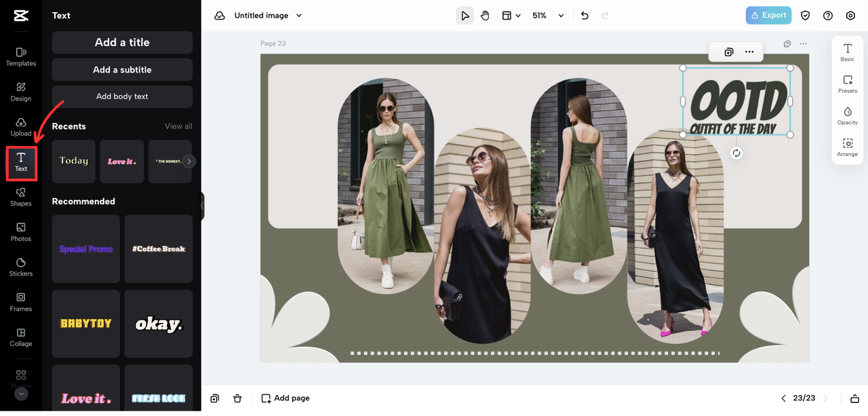Open the Frames panel
Screen dimensions: 868x416
[21, 302]
